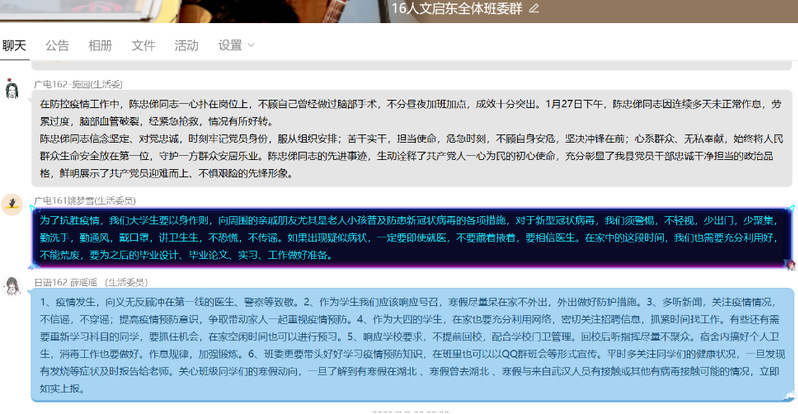
Task: Open the 活动 tab
Action: tap(186, 45)
